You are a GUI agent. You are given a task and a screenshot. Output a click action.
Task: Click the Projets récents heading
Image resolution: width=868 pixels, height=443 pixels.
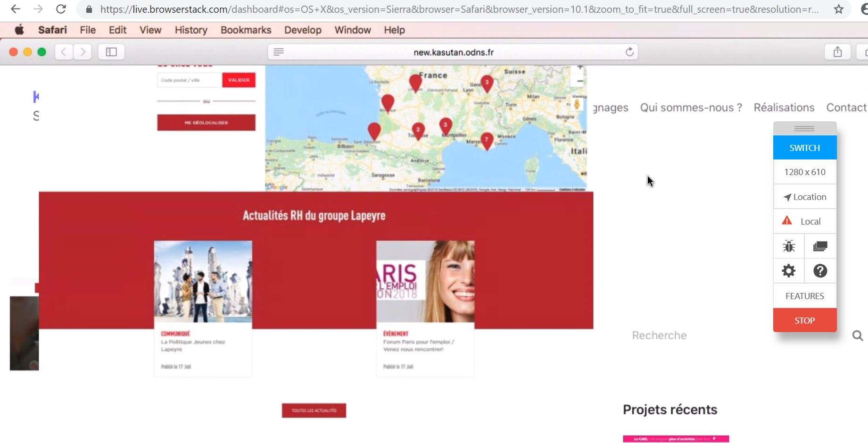tap(670, 410)
